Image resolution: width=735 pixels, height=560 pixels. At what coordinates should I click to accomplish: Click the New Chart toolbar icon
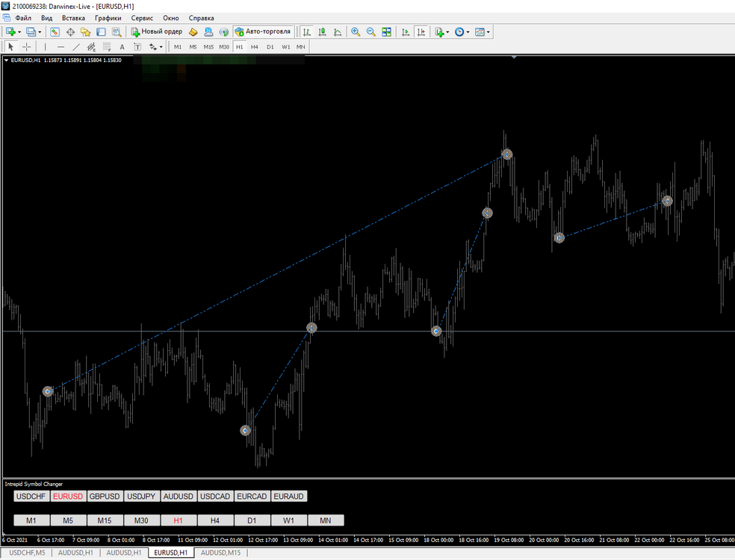pyautogui.click(x=10, y=32)
